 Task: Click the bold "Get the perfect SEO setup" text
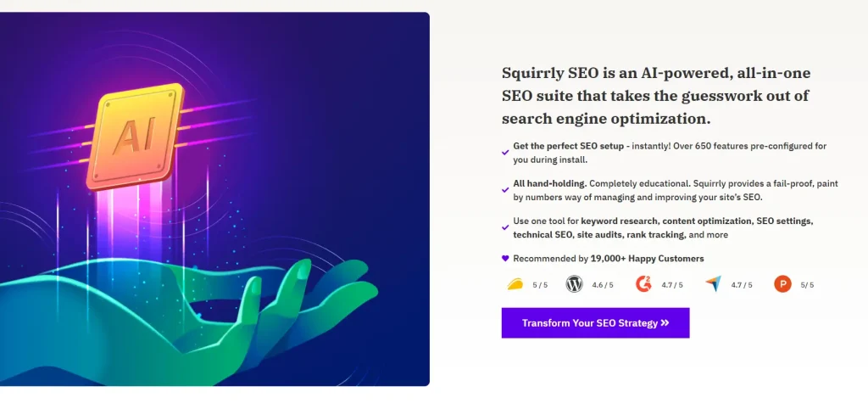coord(570,146)
